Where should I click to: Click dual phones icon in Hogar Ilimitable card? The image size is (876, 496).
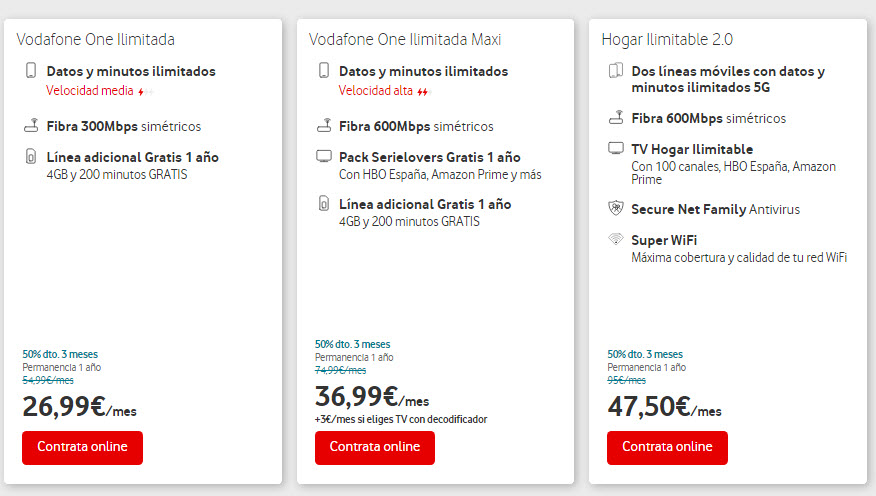coord(616,71)
